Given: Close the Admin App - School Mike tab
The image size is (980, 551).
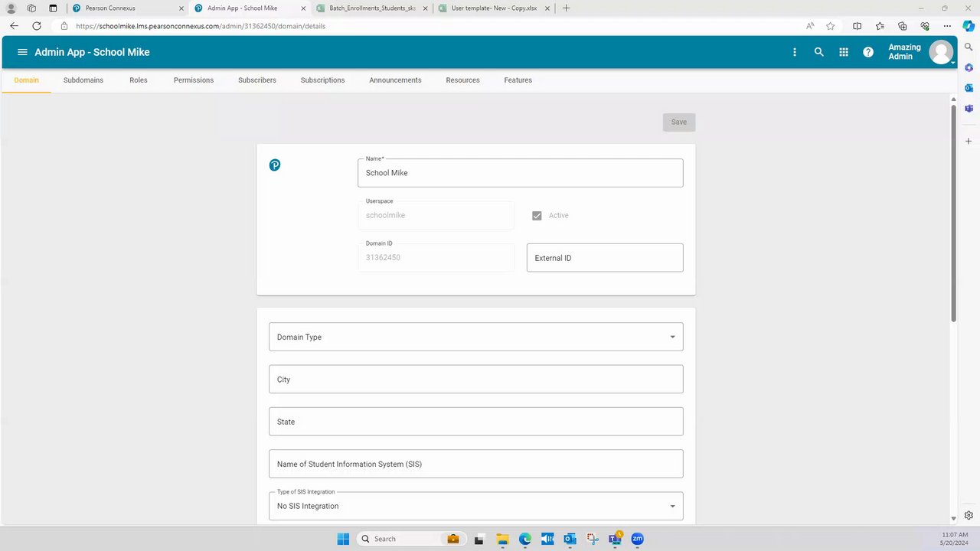Looking at the screenshot, I should 303,8.
